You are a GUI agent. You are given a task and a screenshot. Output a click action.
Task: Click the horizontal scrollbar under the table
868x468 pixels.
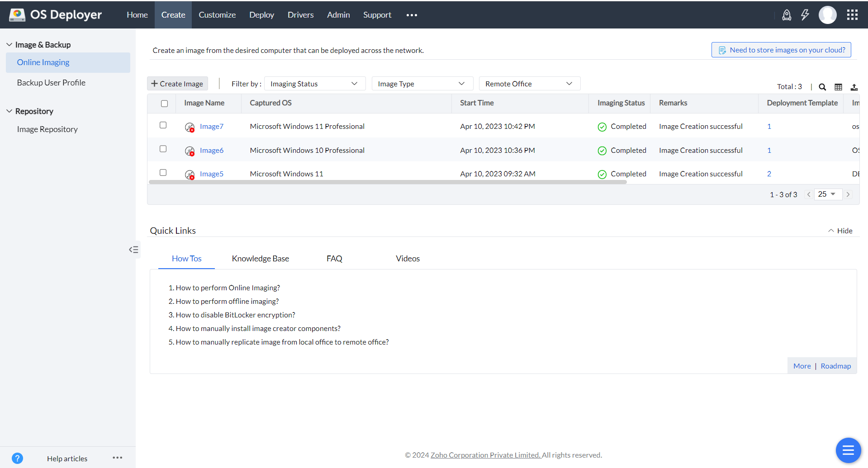click(x=387, y=182)
